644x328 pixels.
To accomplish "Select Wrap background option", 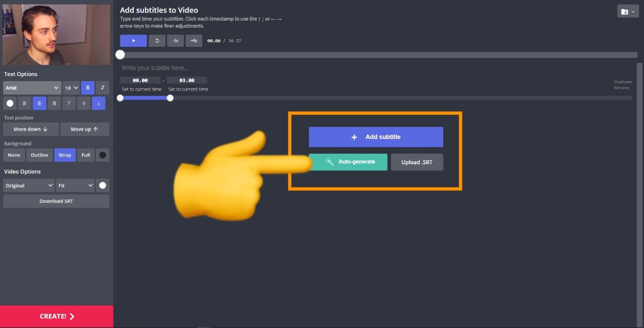I will point(65,155).
